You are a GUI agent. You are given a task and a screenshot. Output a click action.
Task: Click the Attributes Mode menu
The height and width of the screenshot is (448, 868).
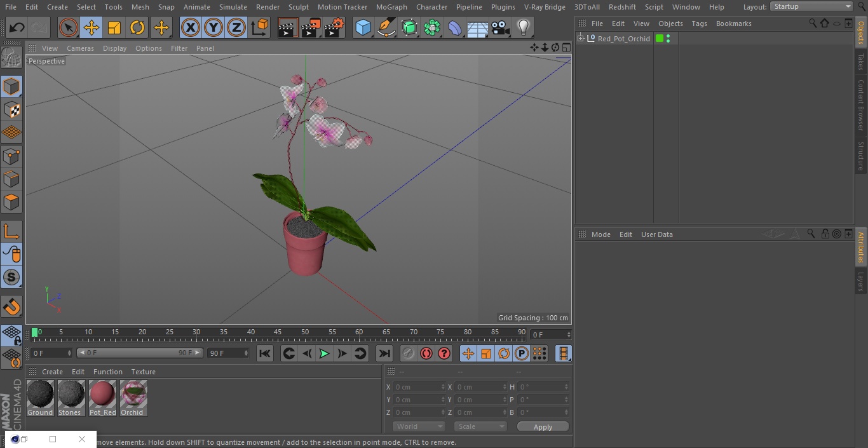tap(600, 234)
